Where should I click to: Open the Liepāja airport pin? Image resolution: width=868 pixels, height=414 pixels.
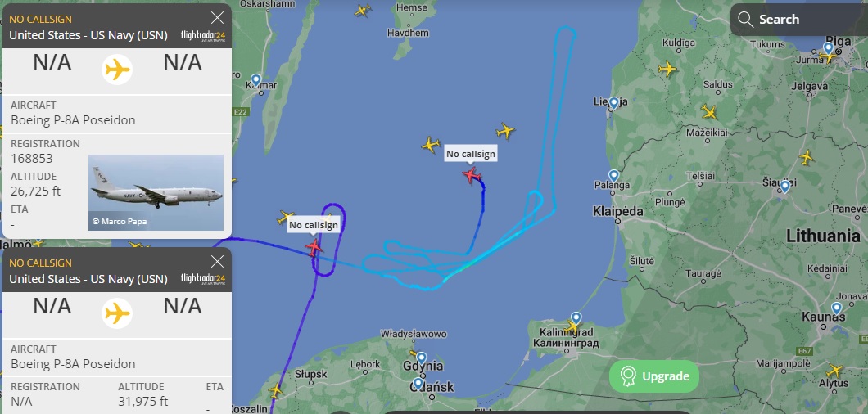613,103
